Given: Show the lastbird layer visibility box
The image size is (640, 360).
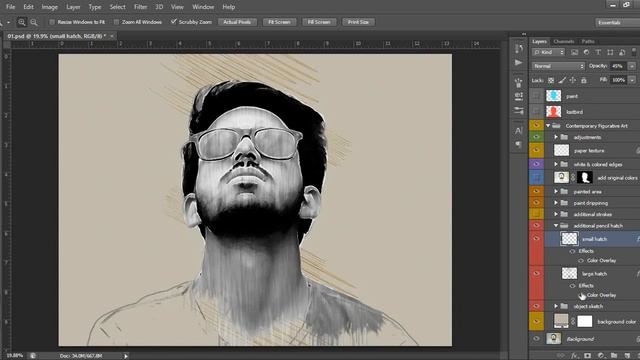Looking at the screenshot, I should [536, 111].
